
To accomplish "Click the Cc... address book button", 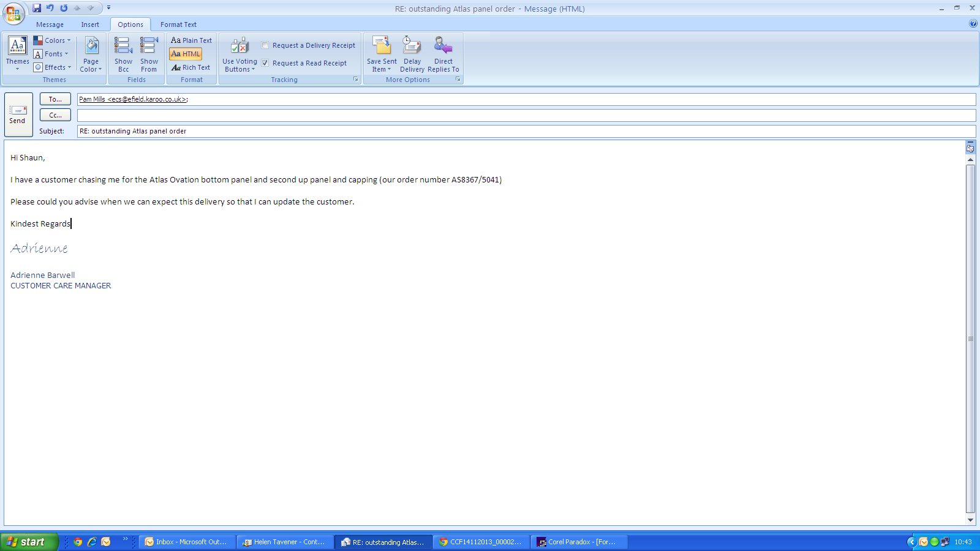I will (x=55, y=115).
